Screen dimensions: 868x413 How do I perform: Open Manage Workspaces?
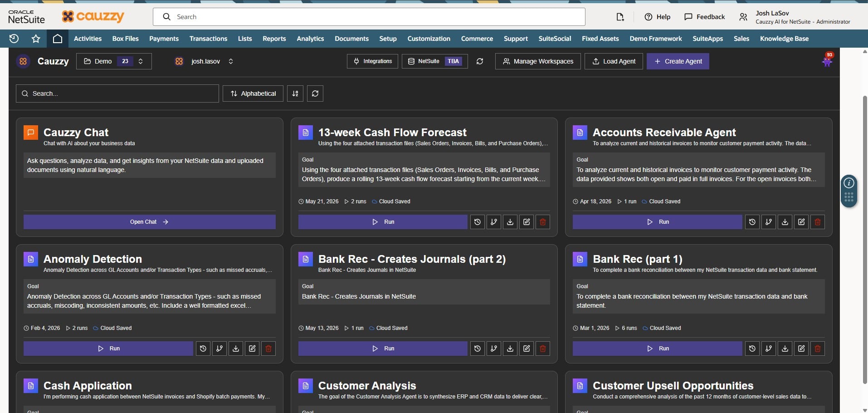click(x=538, y=61)
